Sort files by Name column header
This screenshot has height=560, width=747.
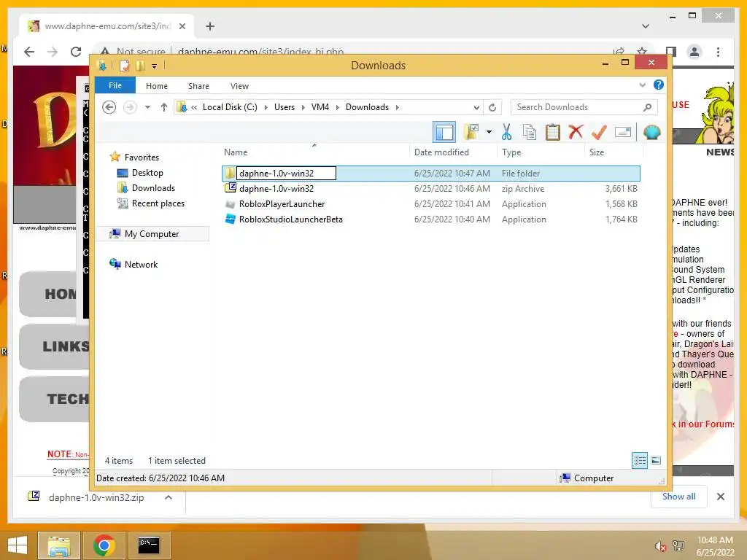236,152
